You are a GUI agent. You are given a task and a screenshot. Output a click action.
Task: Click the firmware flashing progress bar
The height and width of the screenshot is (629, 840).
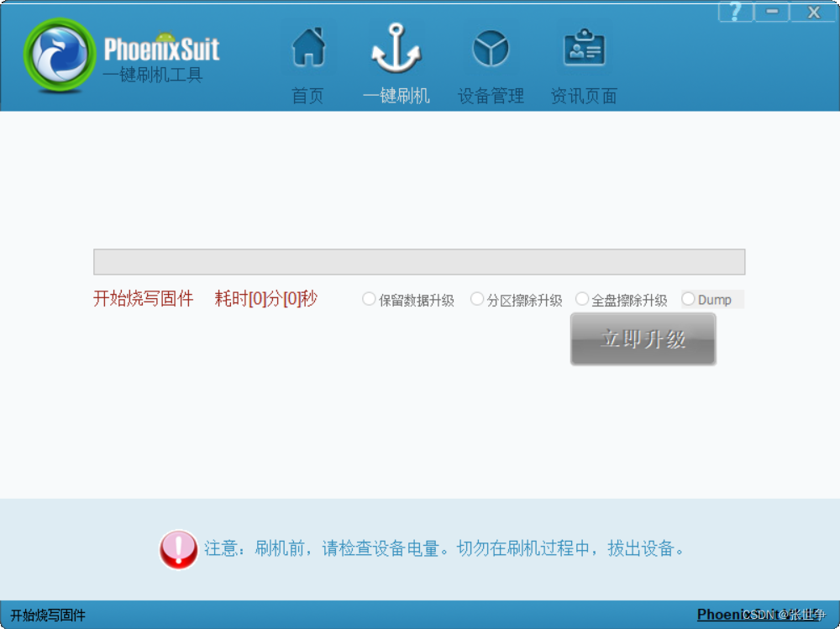(418, 261)
